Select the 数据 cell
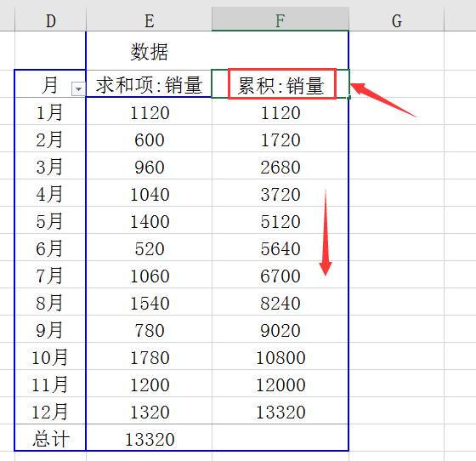476x461 pixels. (149, 51)
